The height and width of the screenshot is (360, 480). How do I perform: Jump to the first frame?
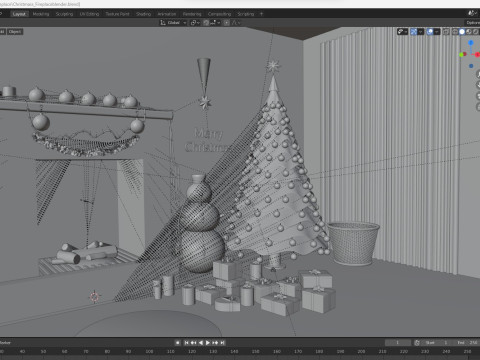click(187, 343)
